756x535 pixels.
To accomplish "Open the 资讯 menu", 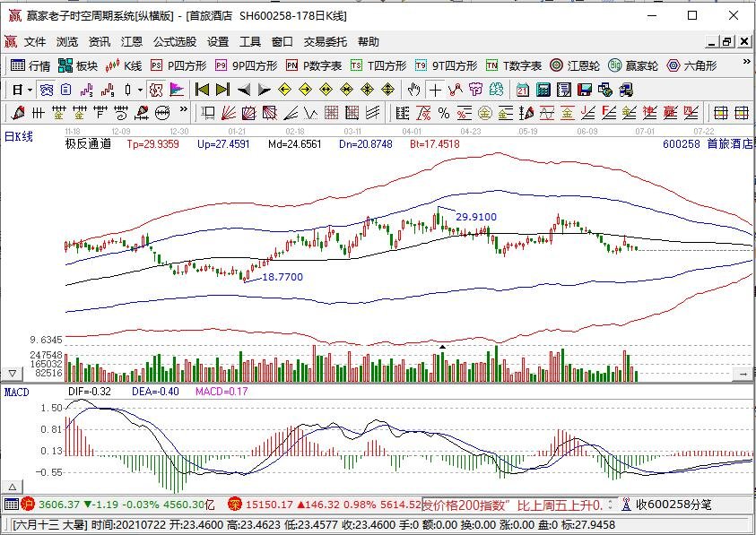I will tap(100, 42).
